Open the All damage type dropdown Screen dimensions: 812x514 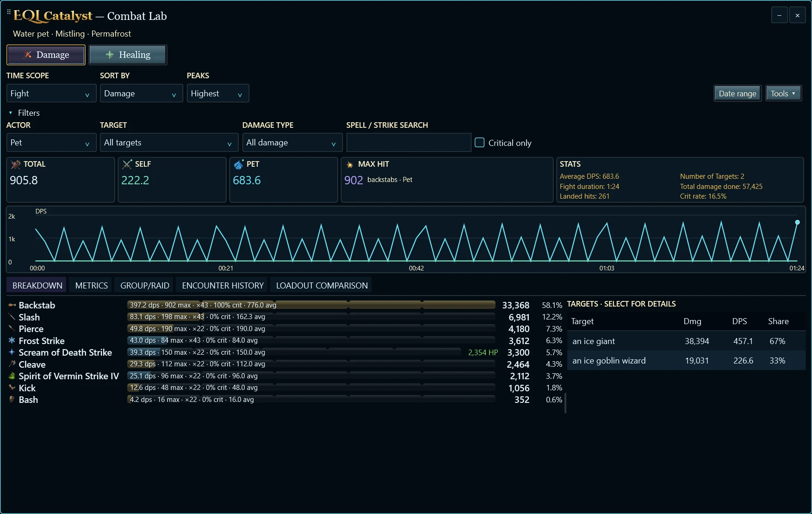[x=292, y=143]
